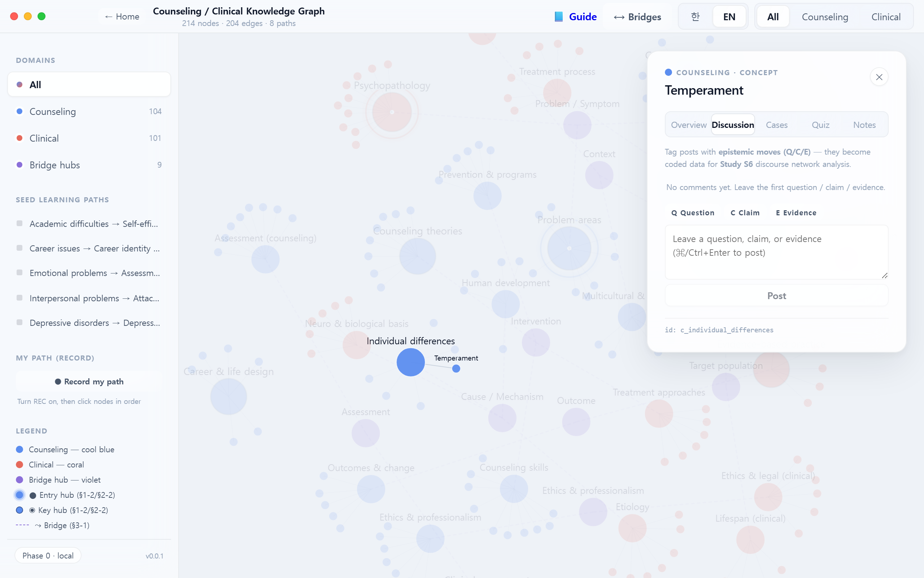The image size is (924, 578).
Task: Click the Bridges button in the header
Action: [x=637, y=17]
